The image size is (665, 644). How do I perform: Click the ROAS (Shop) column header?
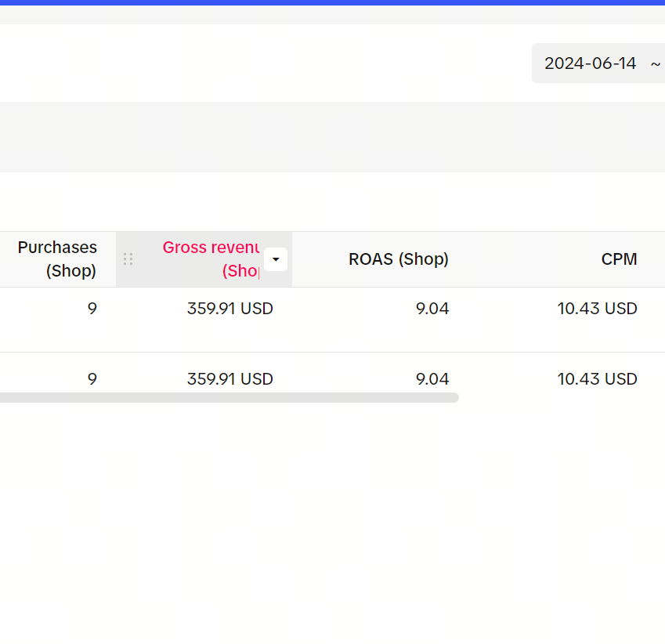tap(398, 259)
